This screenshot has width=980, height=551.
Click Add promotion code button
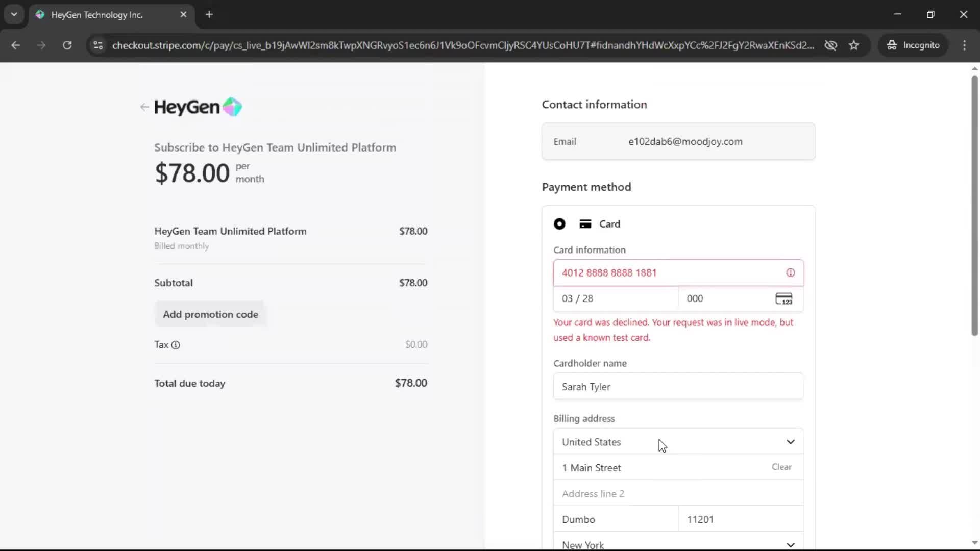210,314
